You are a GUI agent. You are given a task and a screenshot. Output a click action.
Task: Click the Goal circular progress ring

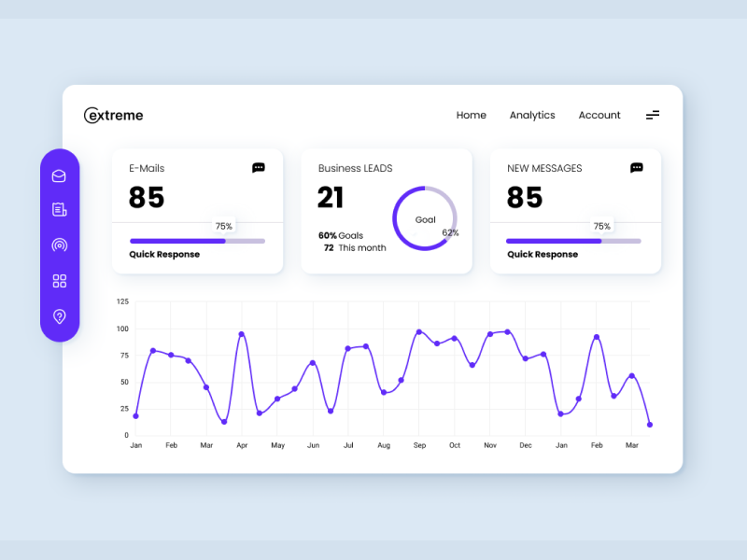(x=425, y=218)
